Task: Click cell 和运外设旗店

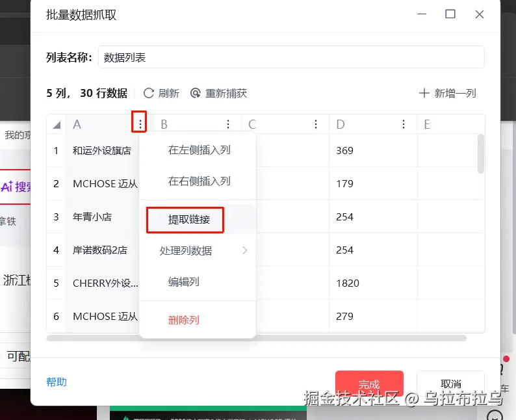Action: coord(101,150)
